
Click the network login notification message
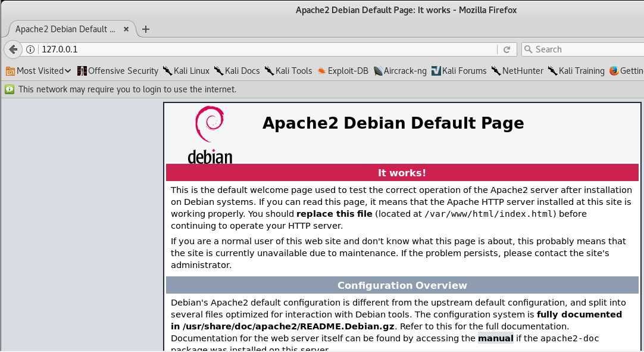pos(127,89)
